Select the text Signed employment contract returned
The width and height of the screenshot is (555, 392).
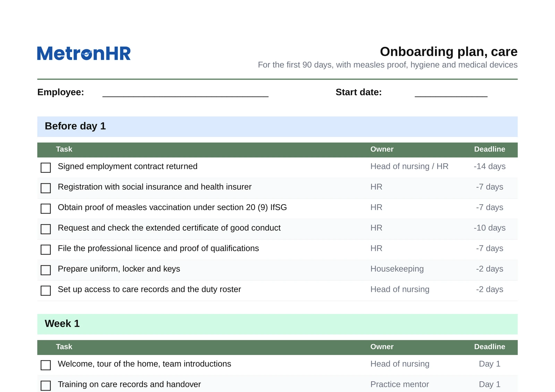[128, 166]
